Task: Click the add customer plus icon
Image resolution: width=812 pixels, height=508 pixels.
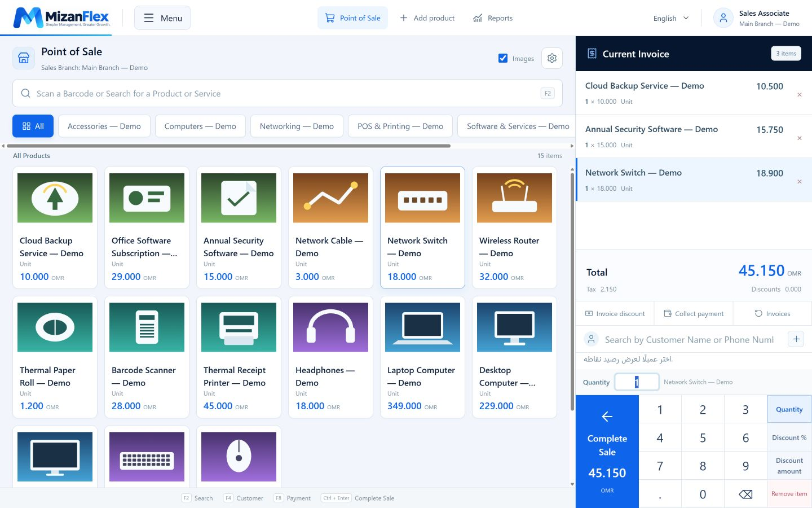Action: point(796,339)
